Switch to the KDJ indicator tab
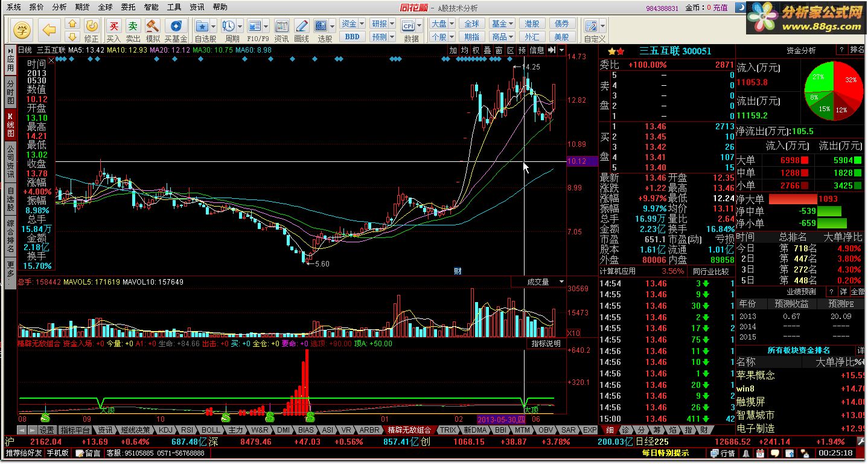Viewport: 868px width, 464px height. [166, 430]
